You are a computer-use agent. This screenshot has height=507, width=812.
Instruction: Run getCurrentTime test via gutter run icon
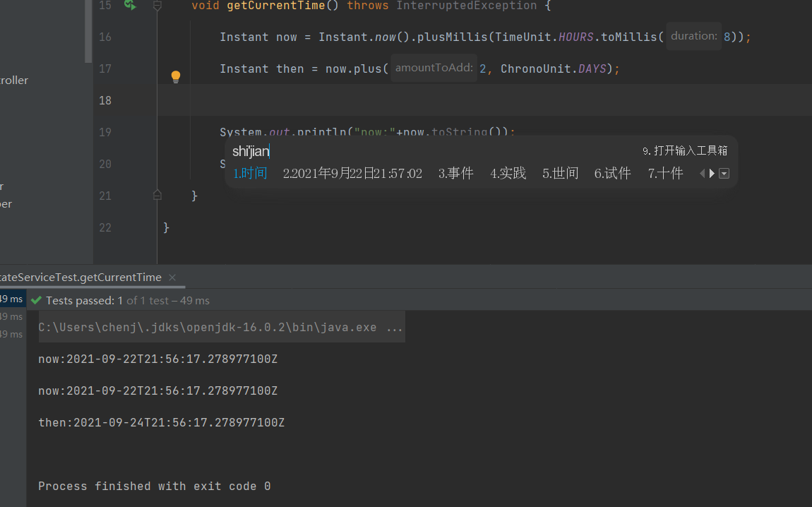(x=131, y=6)
